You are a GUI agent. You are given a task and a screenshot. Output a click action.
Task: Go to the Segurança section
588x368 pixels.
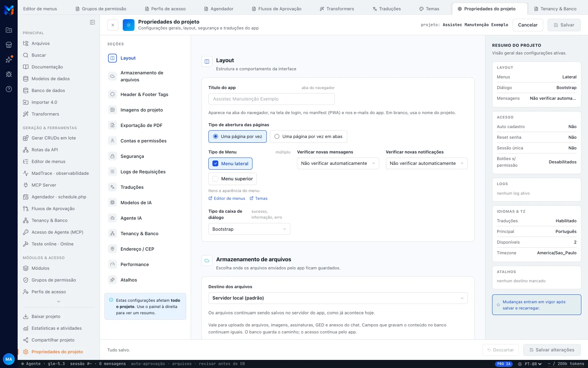[x=145, y=156]
